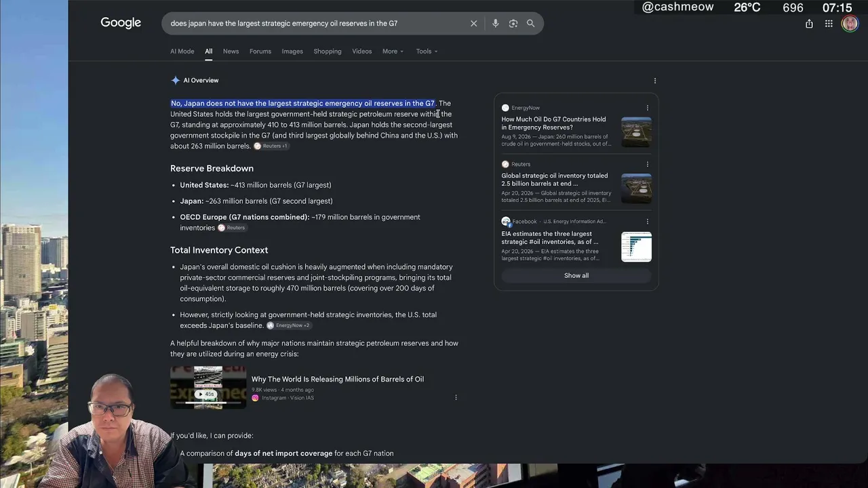Image resolution: width=868 pixels, height=488 pixels.
Task: Open 'Why The World Is Releasing Millions' video
Action: pos(338,380)
